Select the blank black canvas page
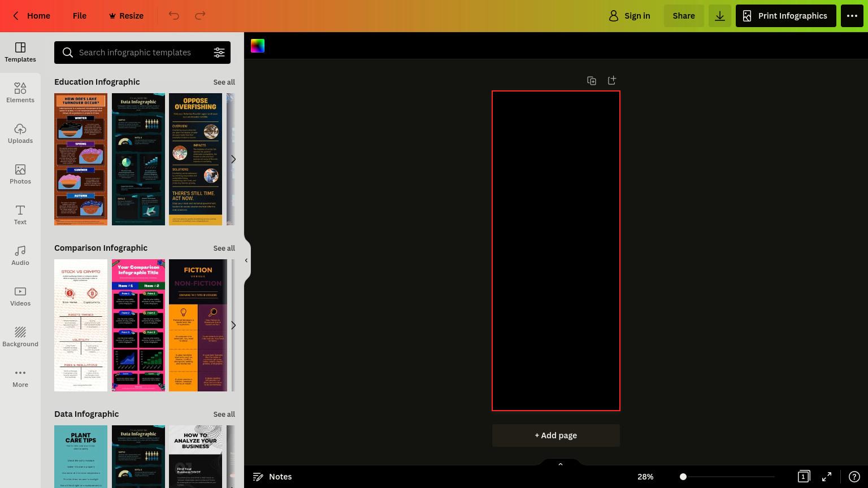This screenshot has width=868, height=488. click(x=556, y=251)
